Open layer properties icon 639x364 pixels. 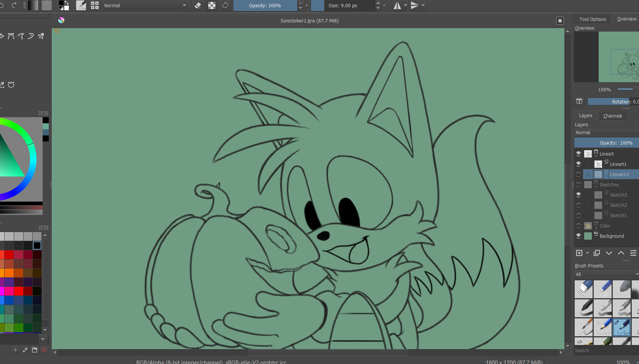(x=633, y=253)
